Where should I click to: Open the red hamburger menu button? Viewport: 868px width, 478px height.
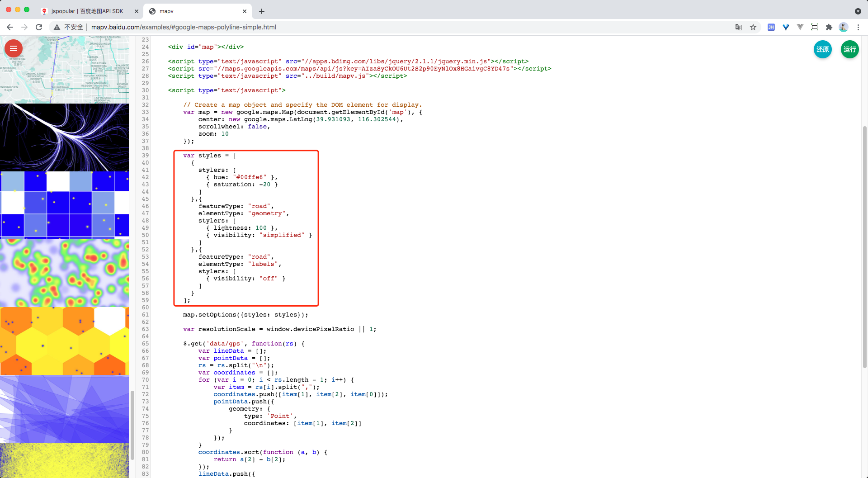click(14, 48)
